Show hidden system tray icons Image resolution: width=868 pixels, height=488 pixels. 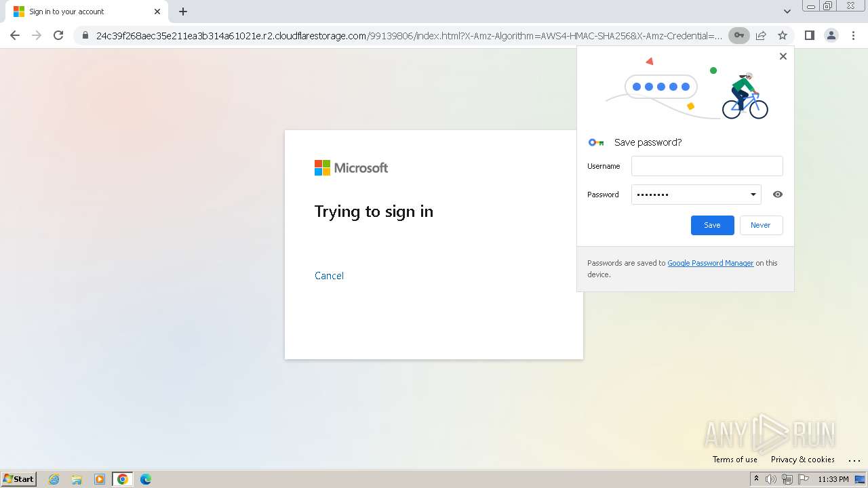[x=756, y=479]
